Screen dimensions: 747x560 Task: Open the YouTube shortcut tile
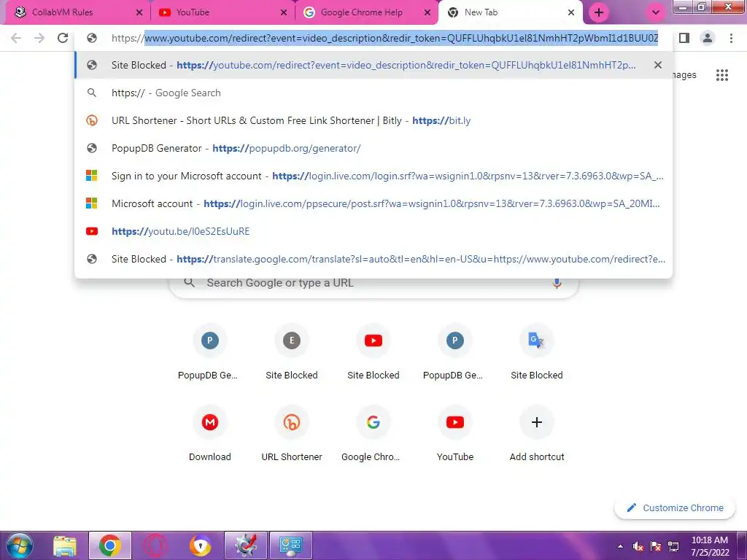coord(455,434)
